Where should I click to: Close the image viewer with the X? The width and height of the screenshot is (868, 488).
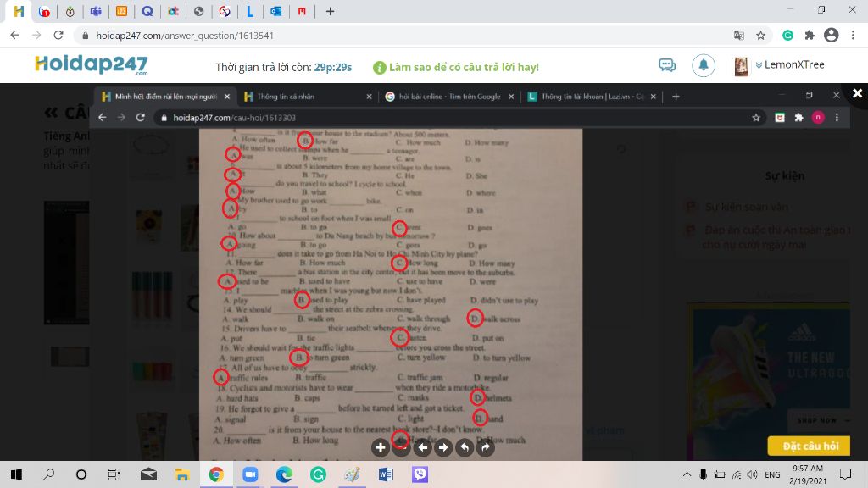click(x=857, y=93)
